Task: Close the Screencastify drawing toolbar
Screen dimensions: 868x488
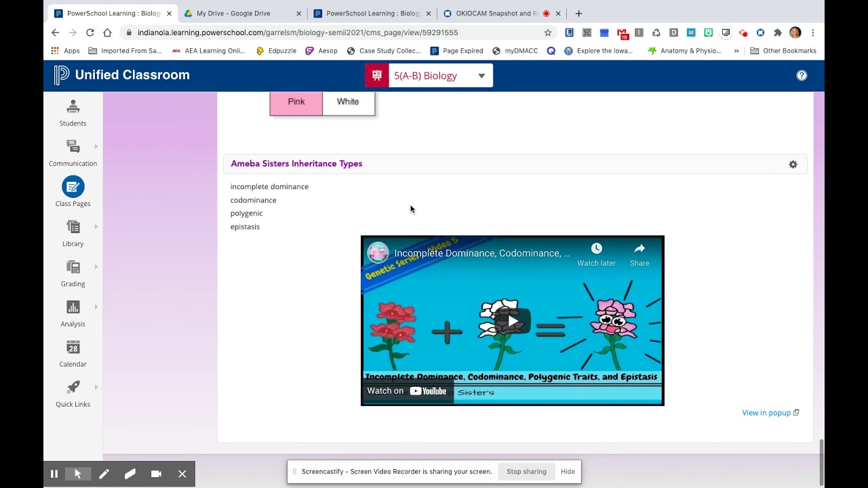Action: 182,474
